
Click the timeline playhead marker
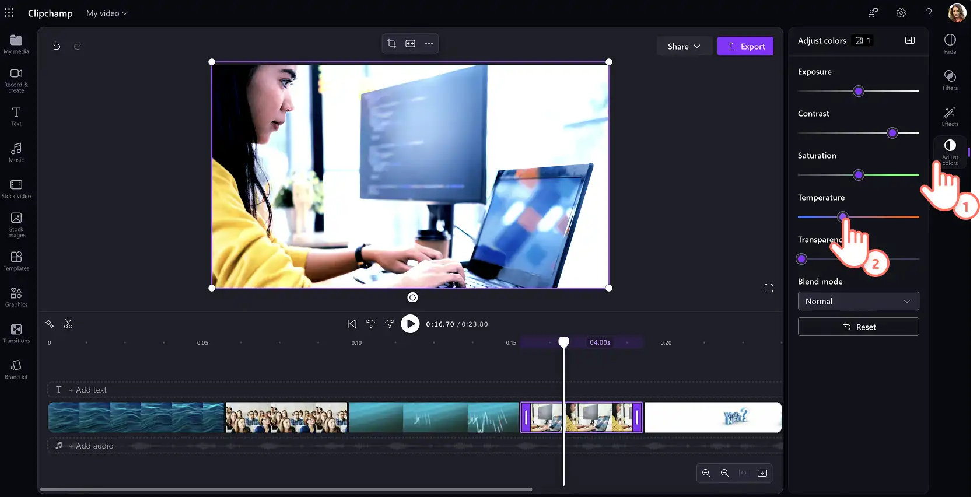point(563,342)
